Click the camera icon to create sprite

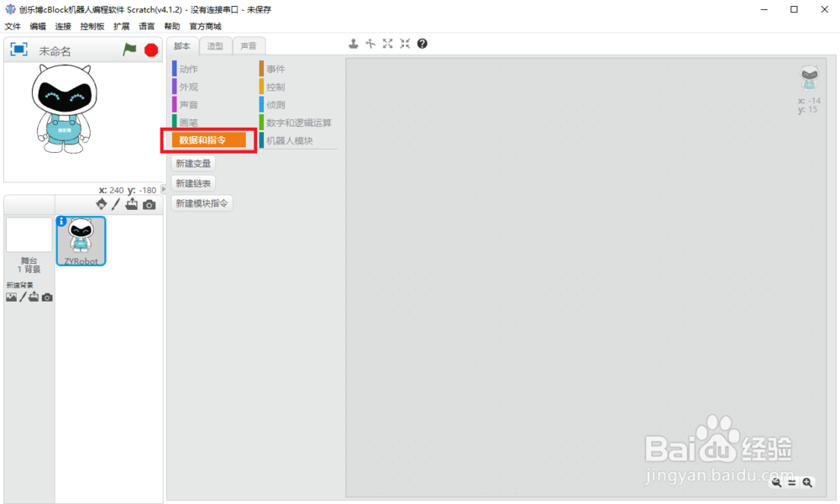150,204
